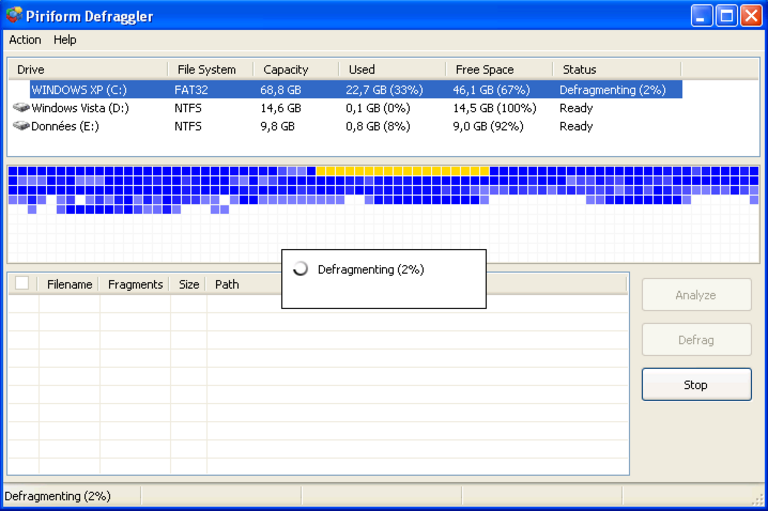Click Defragmenting (2%) status in drive row
The width and height of the screenshot is (768, 511).
coord(613,90)
